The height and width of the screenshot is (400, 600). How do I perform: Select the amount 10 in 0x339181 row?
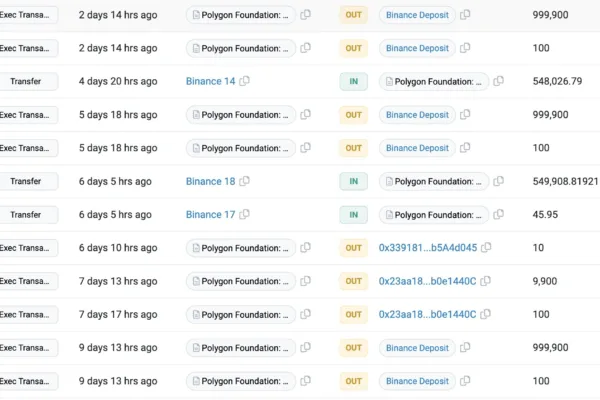[538, 248]
